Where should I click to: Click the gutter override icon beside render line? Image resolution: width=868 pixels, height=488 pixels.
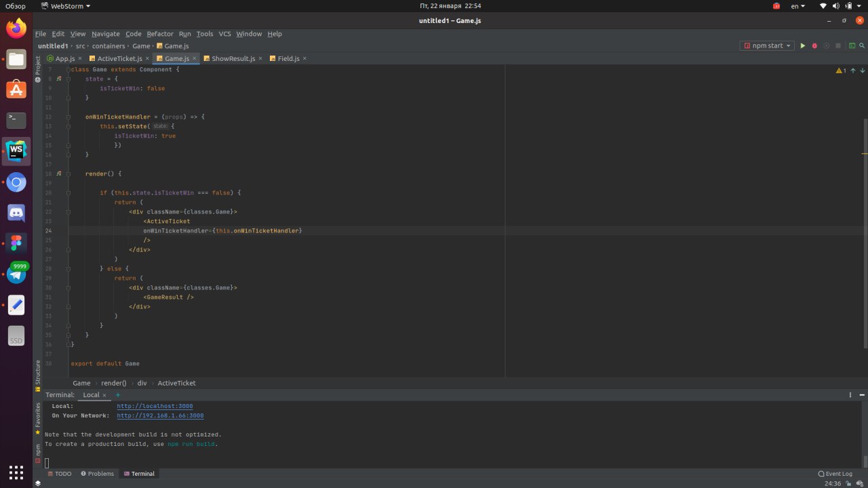59,174
